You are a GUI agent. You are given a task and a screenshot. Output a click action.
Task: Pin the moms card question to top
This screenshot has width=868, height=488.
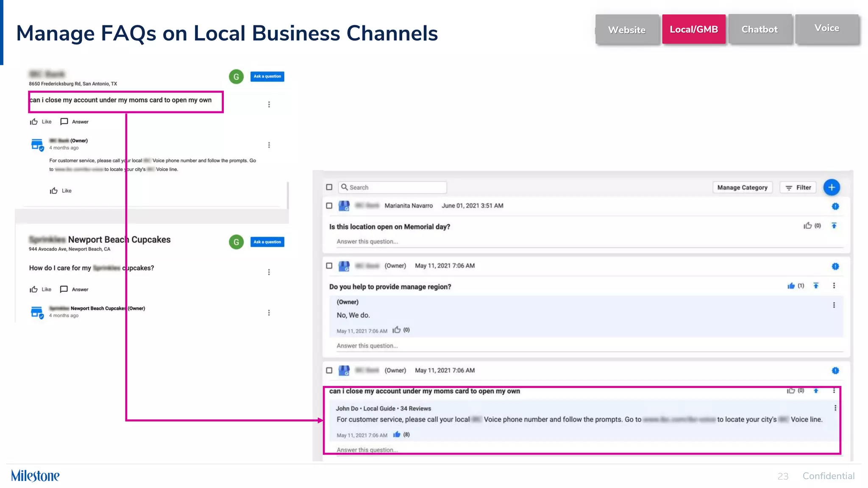point(816,391)
